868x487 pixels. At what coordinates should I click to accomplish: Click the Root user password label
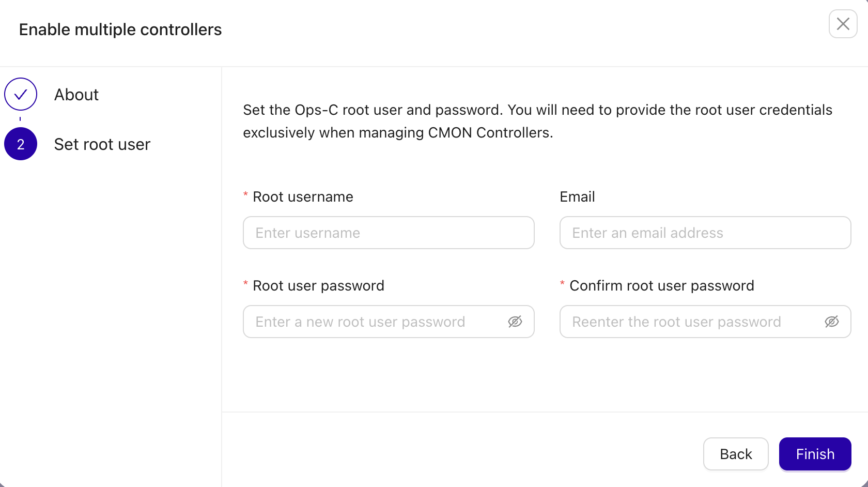point(318,286)
